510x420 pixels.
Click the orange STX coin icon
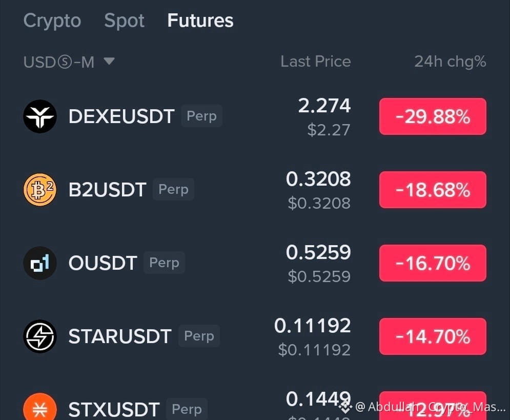tap(40, 407)
